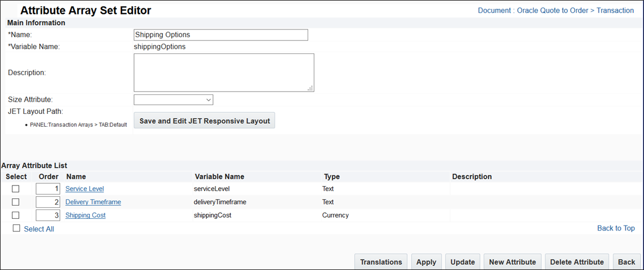Click Save and Edit JET Responsive Layout
Screen dimensions: 644x270
point(205,121)
